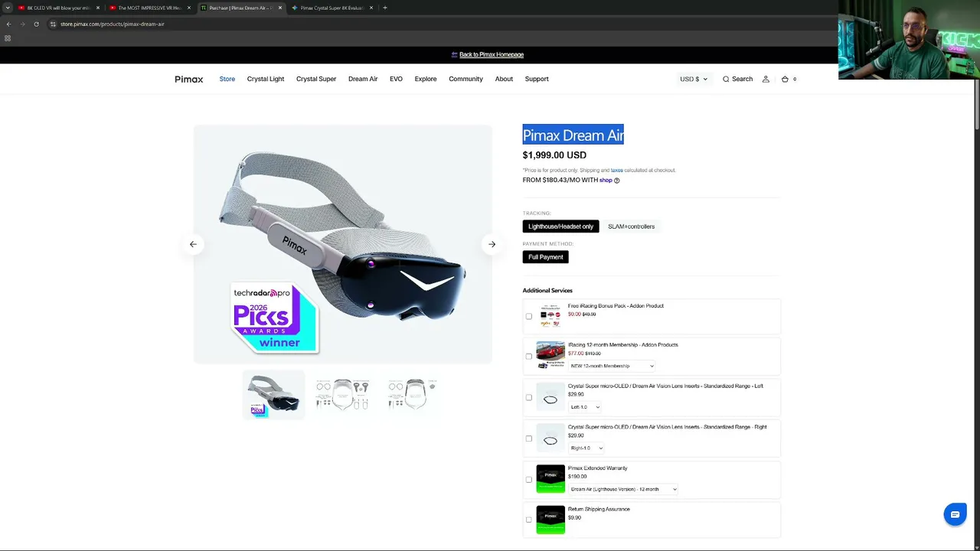Open the Left-1.0 lens dropdown
Screen dimensions: 980x551
point(585,407)
